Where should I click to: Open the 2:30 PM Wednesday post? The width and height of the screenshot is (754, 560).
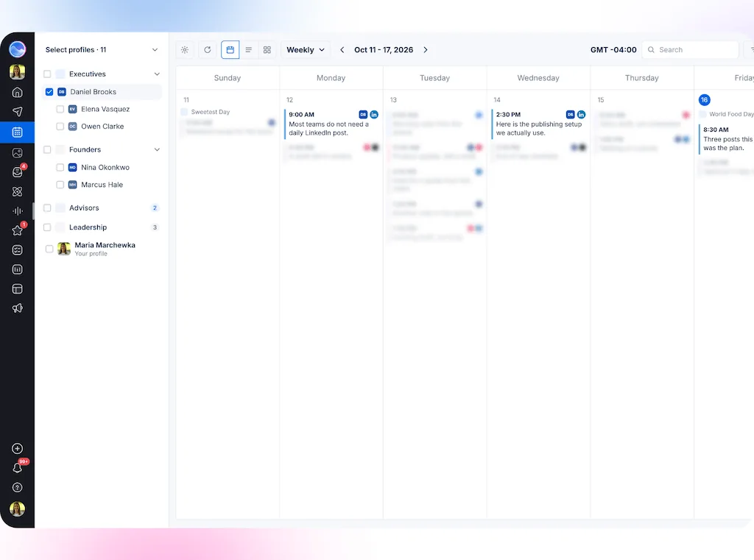click(539, 124)
